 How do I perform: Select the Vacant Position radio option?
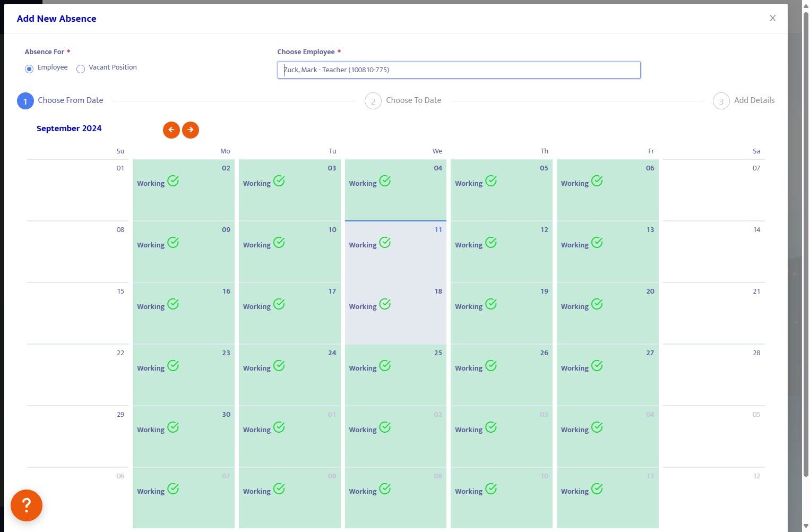(81, 68)
